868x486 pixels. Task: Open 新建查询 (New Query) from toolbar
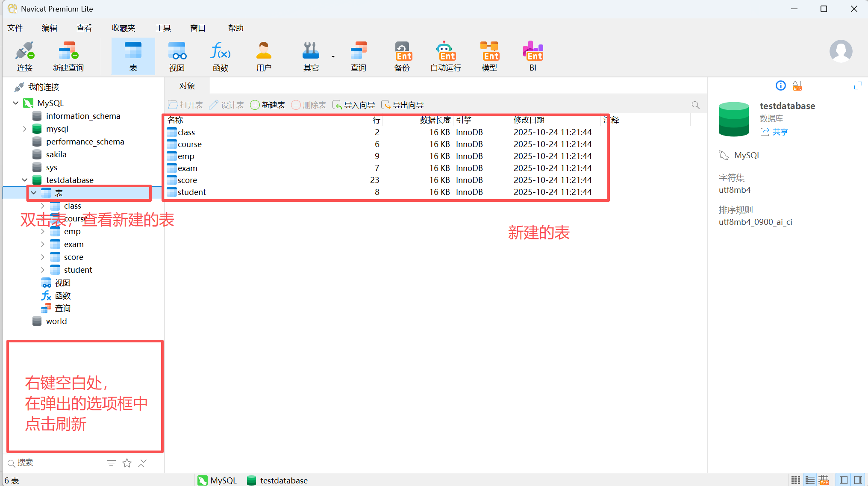tap(68, 56)
